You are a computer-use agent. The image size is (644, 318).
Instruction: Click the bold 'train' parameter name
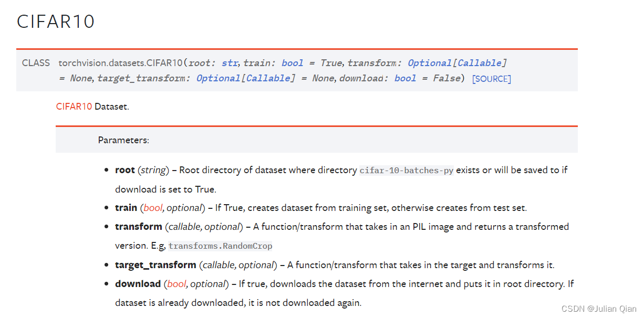(x=126, y=208)
